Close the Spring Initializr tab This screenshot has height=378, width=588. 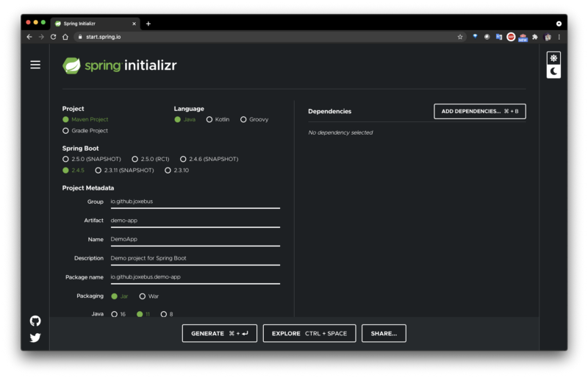[x=134, y=24]
